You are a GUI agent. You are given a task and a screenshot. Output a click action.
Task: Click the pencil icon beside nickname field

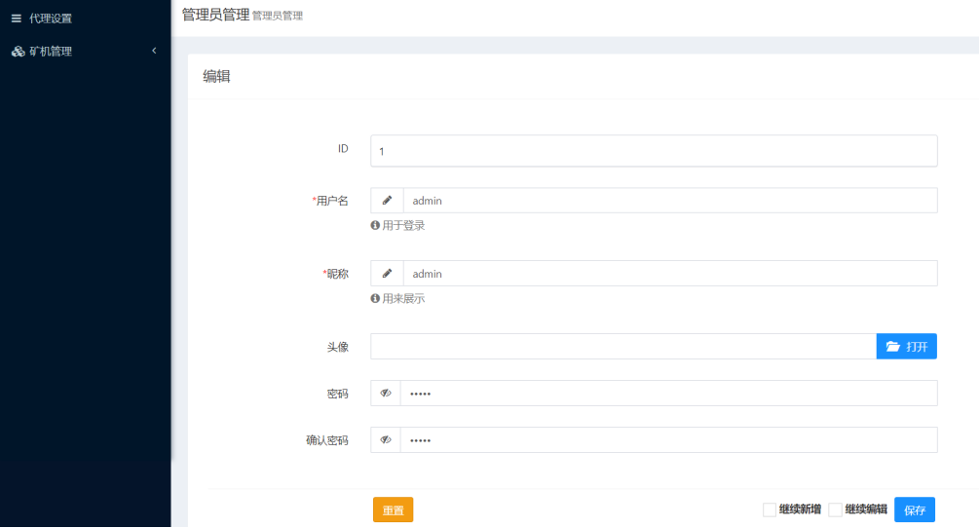coord(387,274)
